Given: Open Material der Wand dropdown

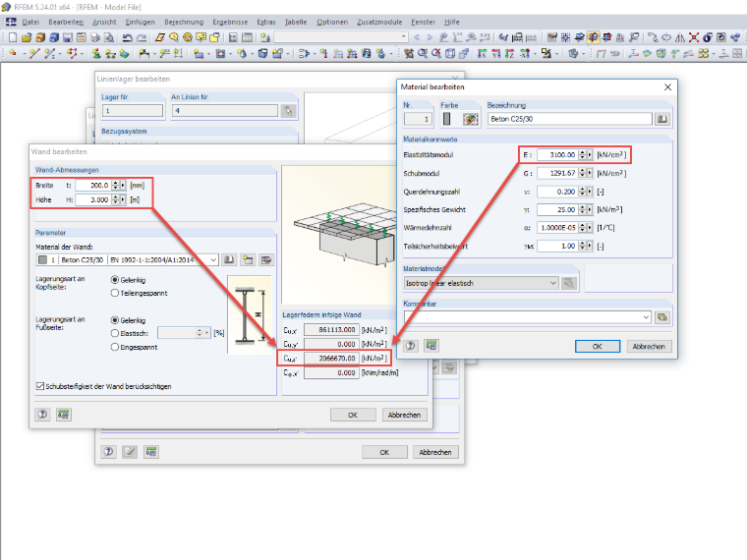Looking at the screenshot, I should pyautogui.click(x=213, y=259).
